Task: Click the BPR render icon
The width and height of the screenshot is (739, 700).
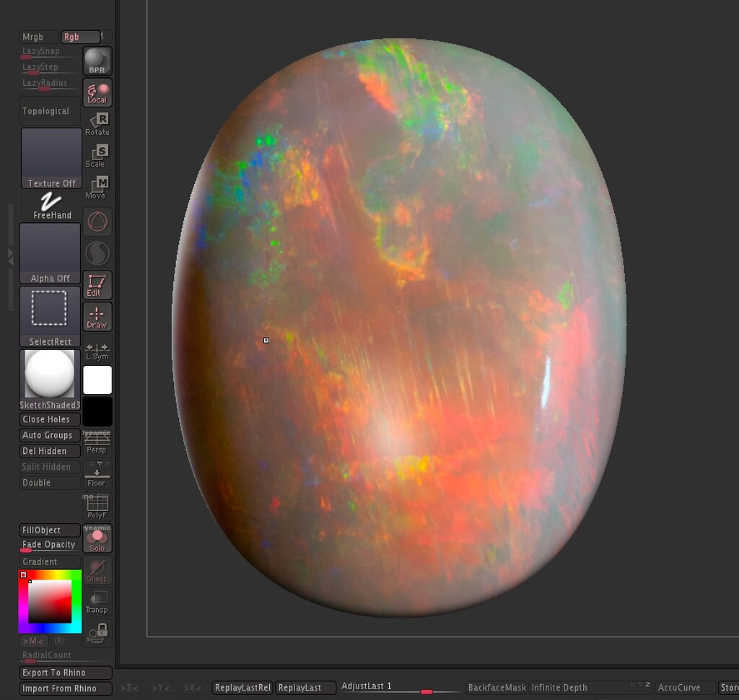Action: (x=97, y=61)
